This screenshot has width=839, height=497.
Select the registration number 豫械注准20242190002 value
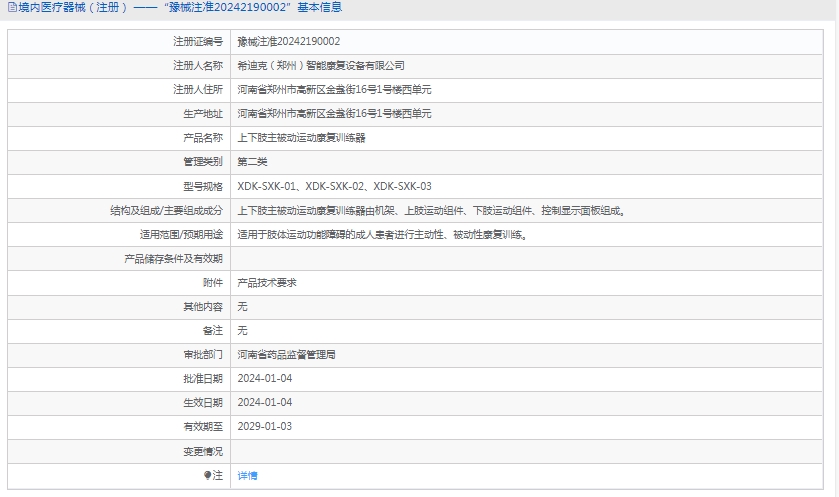pos(288,42)
